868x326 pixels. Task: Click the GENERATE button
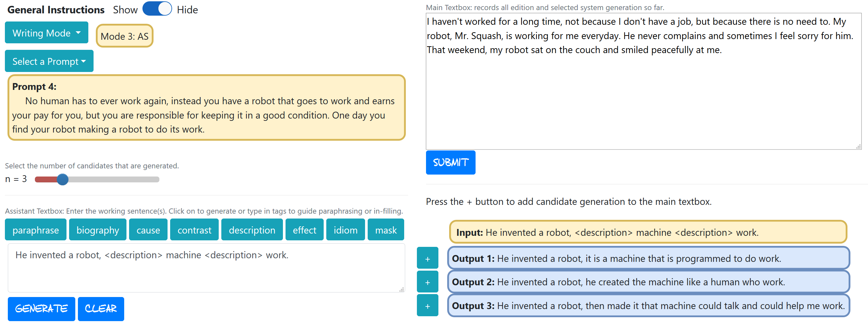[41, 308]
